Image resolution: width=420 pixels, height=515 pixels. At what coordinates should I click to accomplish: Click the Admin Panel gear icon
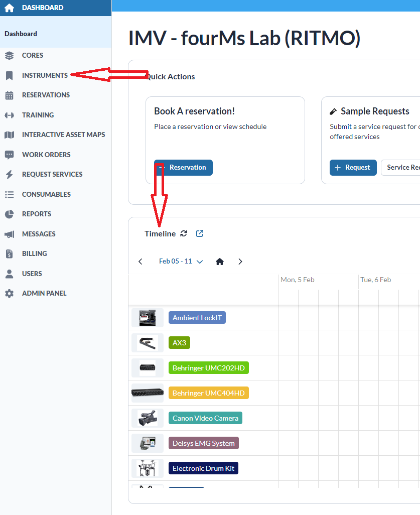pyautogui.click(x=9, y=293)
